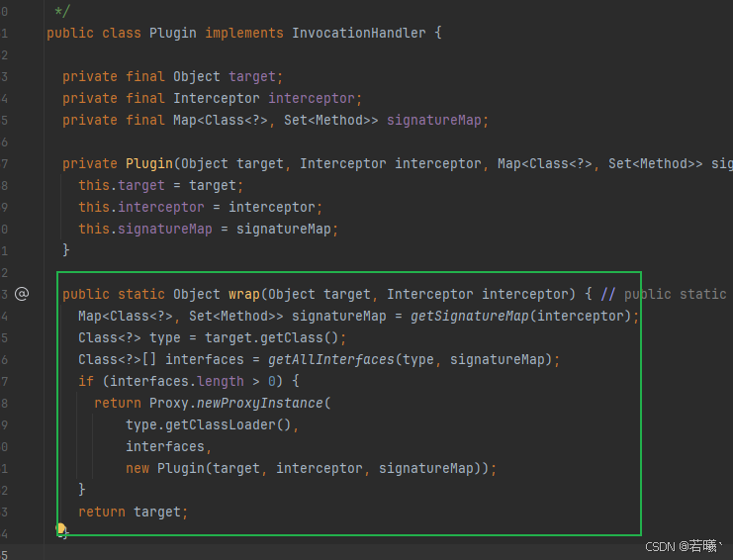Click the getAllInterfaces method call
This screenshot has width=733, height=560.
tap(331, 359)
